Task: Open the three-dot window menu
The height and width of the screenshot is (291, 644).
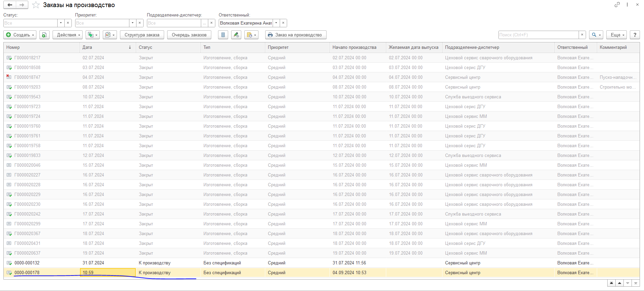Action: (x=627, y=5)
